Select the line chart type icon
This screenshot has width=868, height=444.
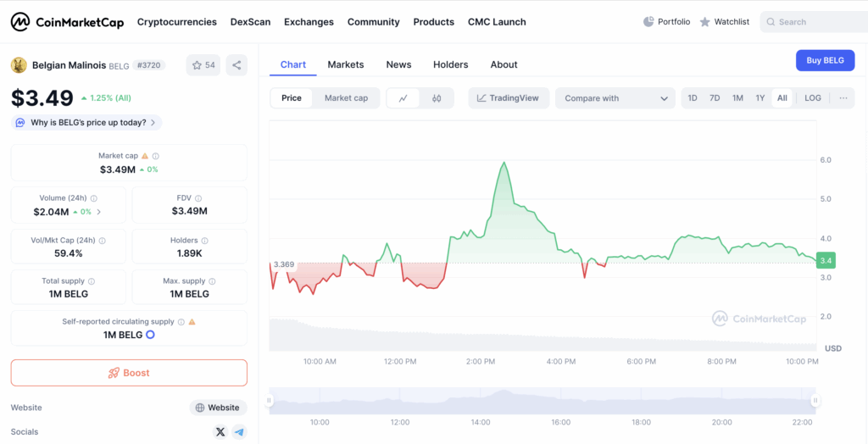click(403, 98)
